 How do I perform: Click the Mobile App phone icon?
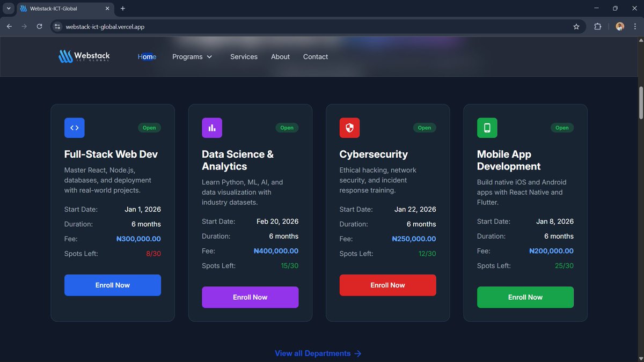[x=487, y=128]
